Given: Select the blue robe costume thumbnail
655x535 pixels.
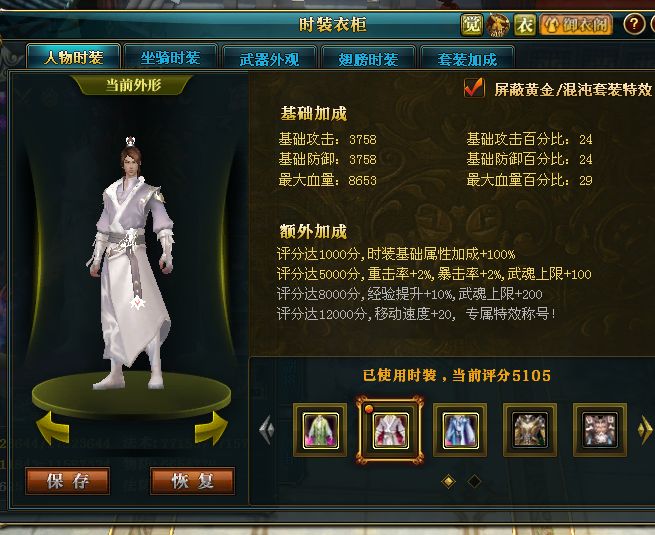Looking at the screenshot, I should pos(460,430).
